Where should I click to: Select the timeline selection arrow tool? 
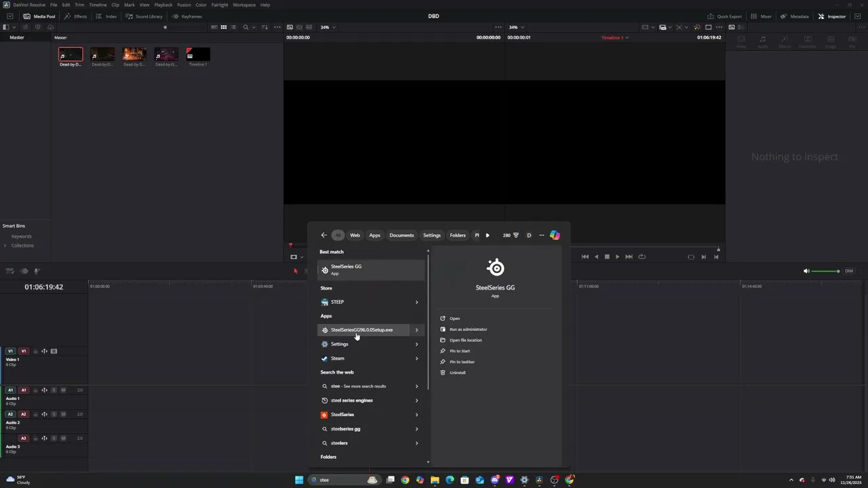(295, 271)
